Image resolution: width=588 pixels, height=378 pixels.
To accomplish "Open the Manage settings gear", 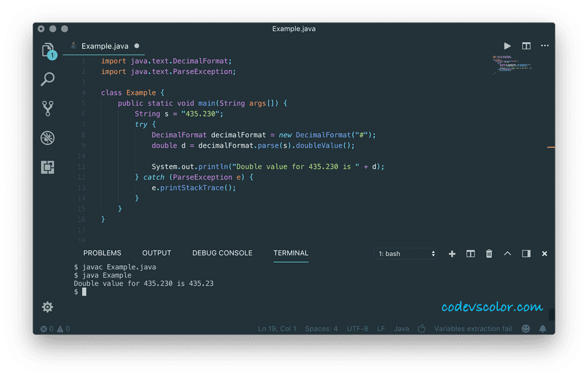I will pyautogui.click(x=48, y=307).
